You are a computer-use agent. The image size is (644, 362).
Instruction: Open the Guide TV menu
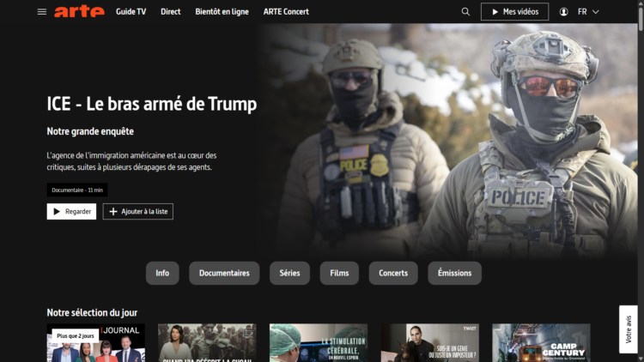click(x=131, y=12)
